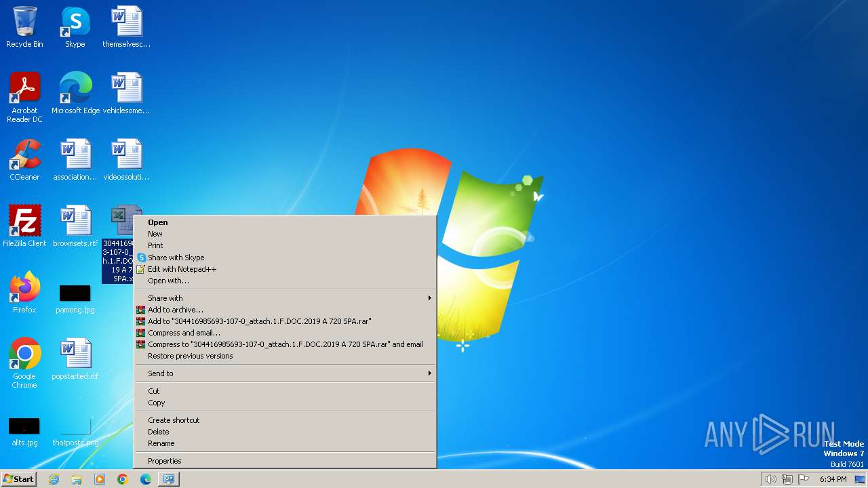Choose Copy in the context menu
Image resolution: width=868 pixels, height=488 pixels.
(x=285, y=403)
